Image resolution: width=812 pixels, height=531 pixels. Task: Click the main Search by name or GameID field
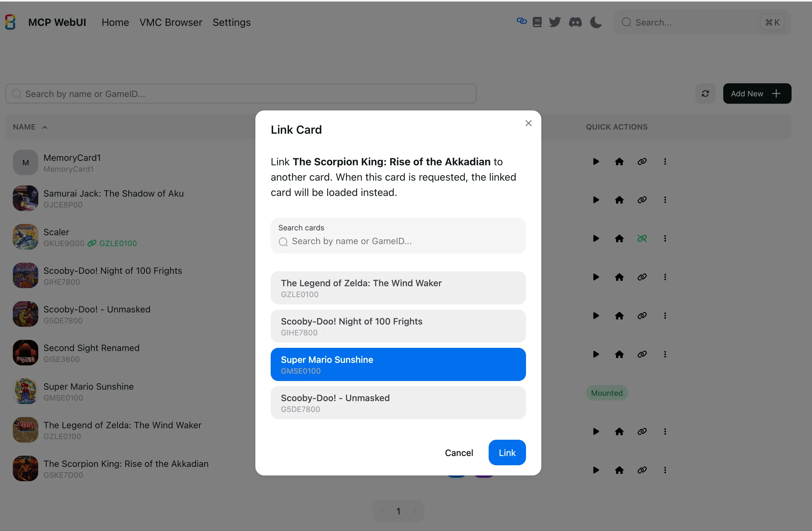pos(241,93)
